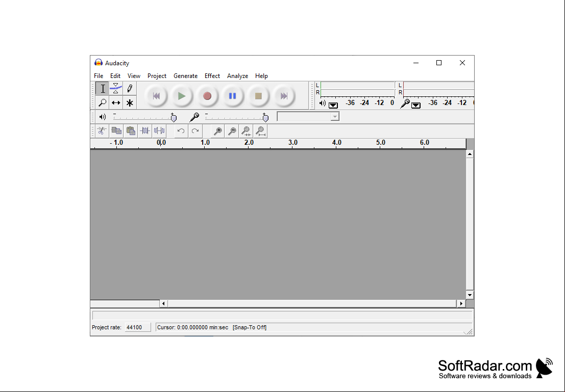
Task: Select the Zoom magnifier tool
Action: click(103, 102)
